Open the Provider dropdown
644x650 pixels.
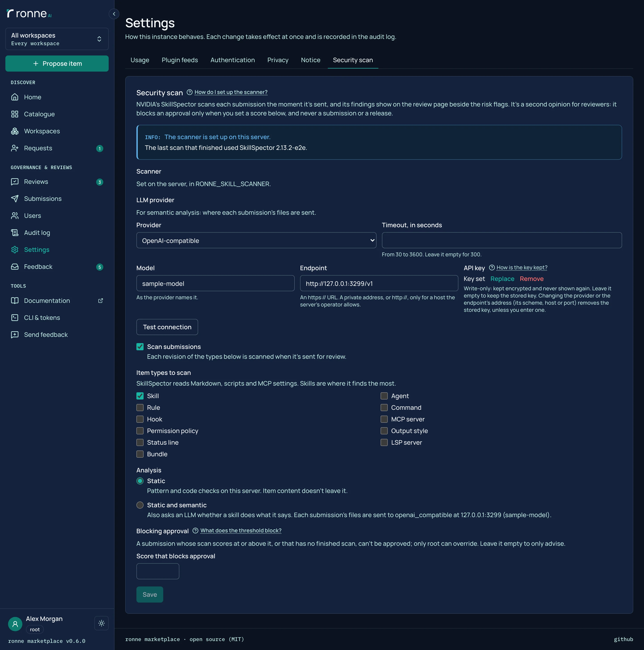(256, 240)
